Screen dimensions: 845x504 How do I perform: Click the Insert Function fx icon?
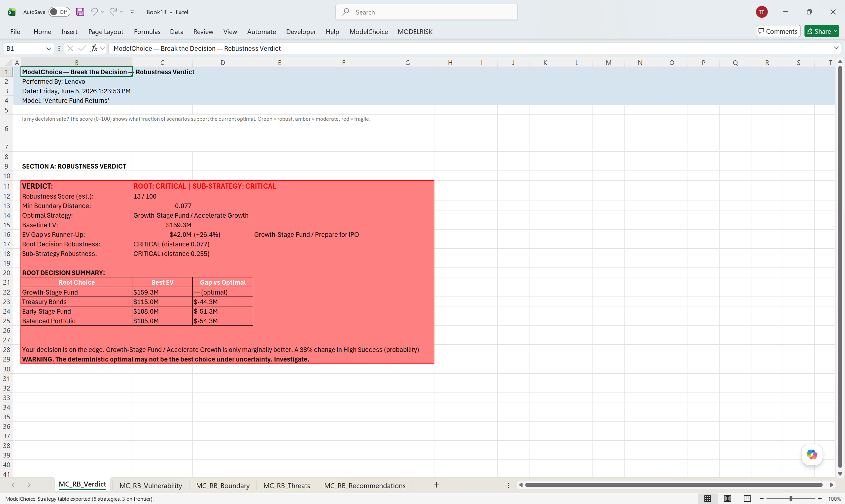click(94, 48)
